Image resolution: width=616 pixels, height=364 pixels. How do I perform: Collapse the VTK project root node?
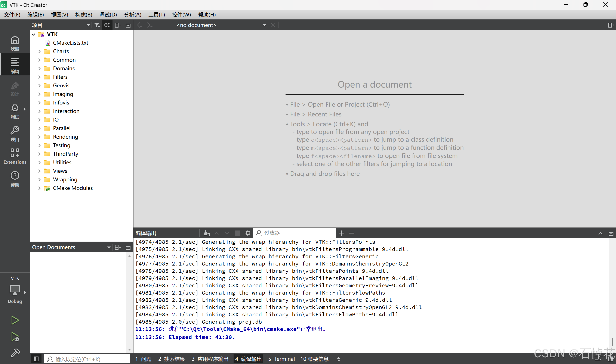34,34
